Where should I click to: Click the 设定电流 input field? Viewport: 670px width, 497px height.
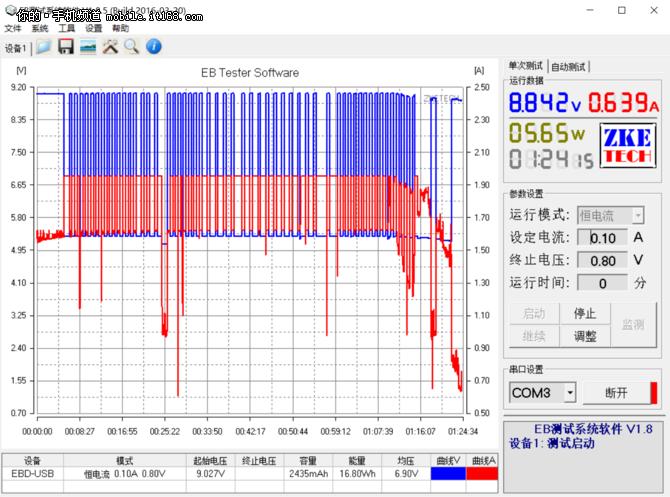click(x=602, y=238)
